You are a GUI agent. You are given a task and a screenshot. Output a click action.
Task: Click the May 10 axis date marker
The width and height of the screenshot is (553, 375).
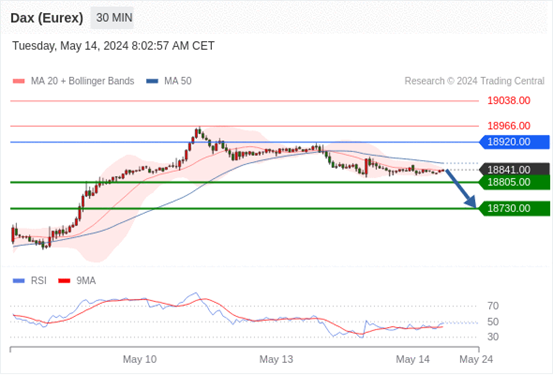pyautogui.click(x=140, y=359)
